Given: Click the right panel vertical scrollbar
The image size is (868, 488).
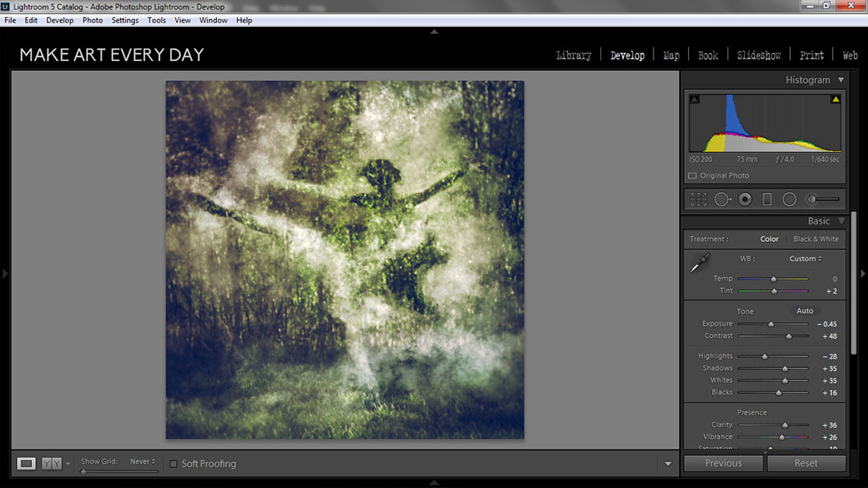Looking at the screenshot, I should [854, 282].
